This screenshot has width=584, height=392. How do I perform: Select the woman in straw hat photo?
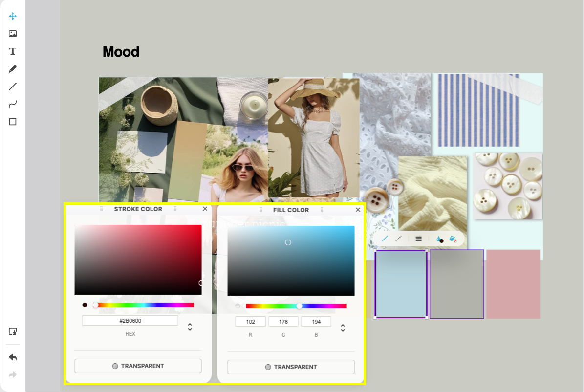coord(314,137)
